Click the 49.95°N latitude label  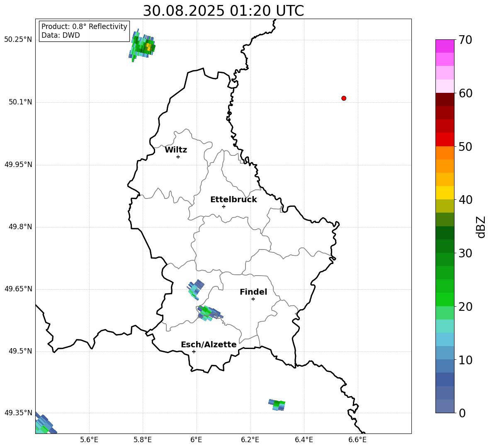point(18,165)
